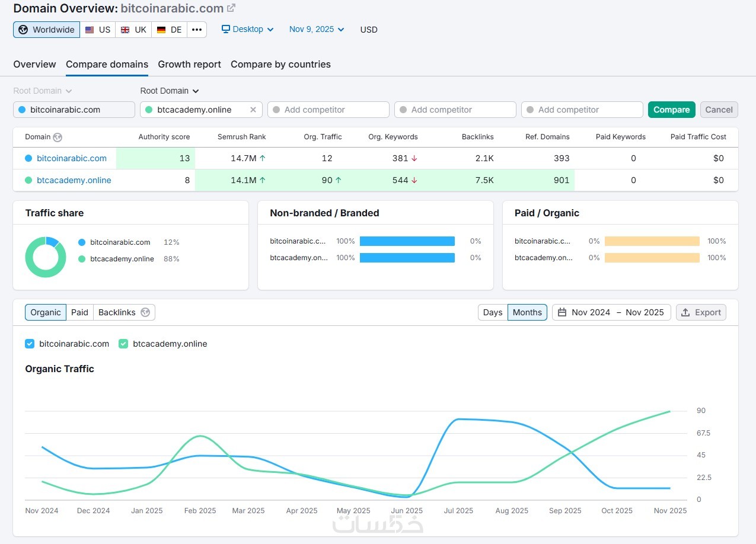Click the Cancel button
Screen dimensions: 756x544
tap(719, 110)
